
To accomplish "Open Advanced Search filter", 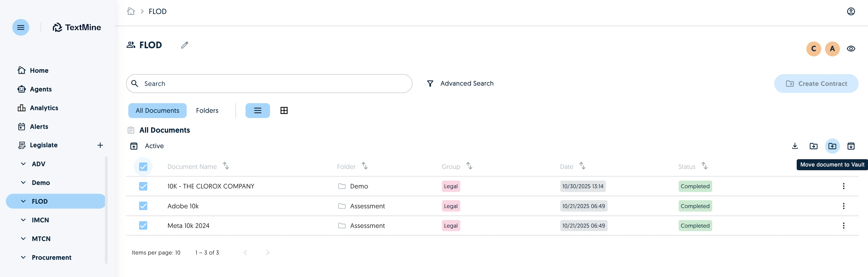I will point(460,84).
